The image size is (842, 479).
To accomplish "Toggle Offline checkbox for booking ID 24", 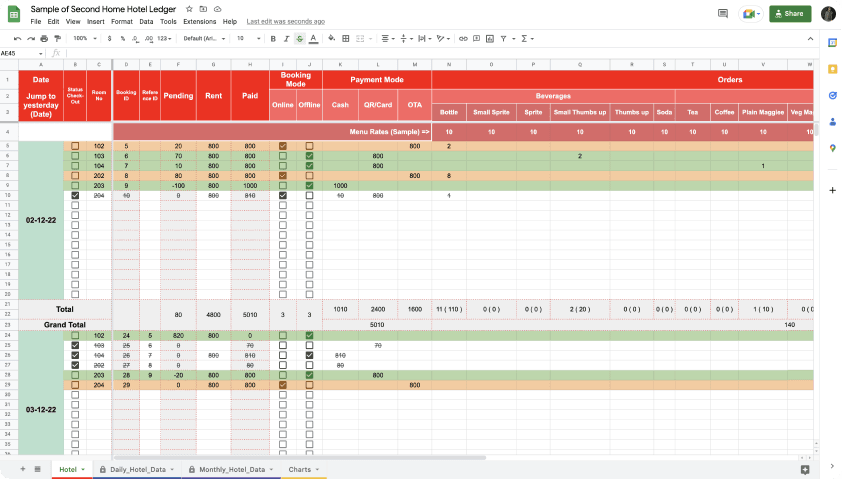I will [309, 336].
